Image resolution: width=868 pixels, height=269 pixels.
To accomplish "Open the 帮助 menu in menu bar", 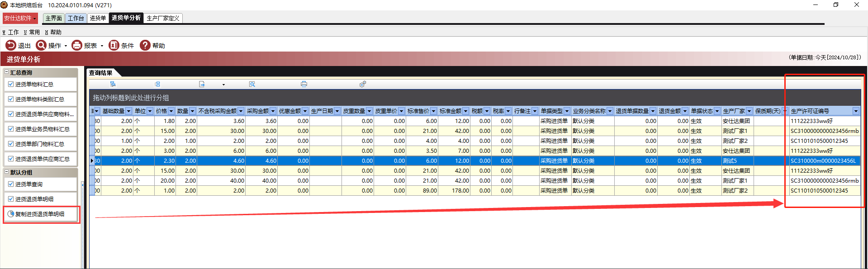I will pyautogui.click(x=53, y=32).
